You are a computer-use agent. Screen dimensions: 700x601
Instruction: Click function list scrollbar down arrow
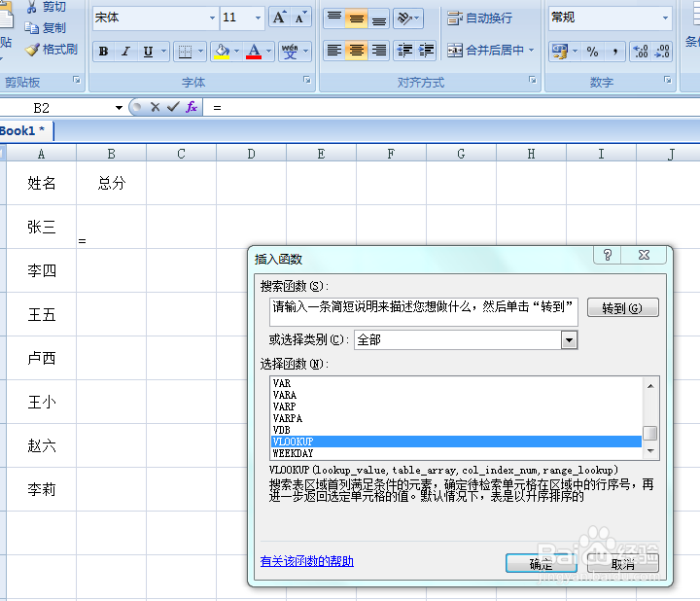[x=650, y=450]
